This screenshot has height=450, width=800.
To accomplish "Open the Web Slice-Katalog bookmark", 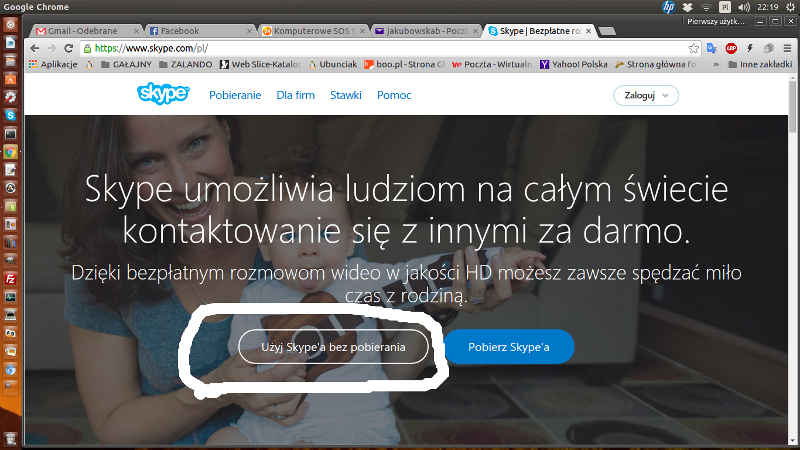I will (x=260, y=64).
